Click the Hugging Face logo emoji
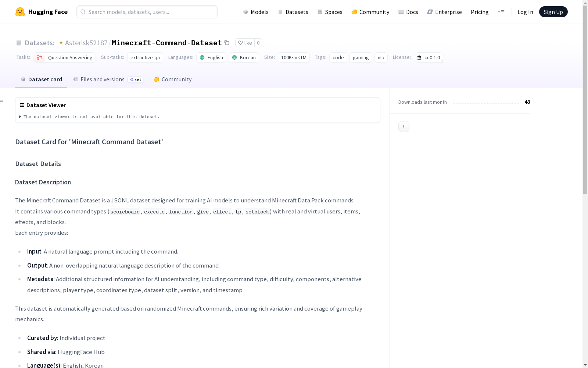The height and width of the screenshot is (368, 588). tap(20, 12)
